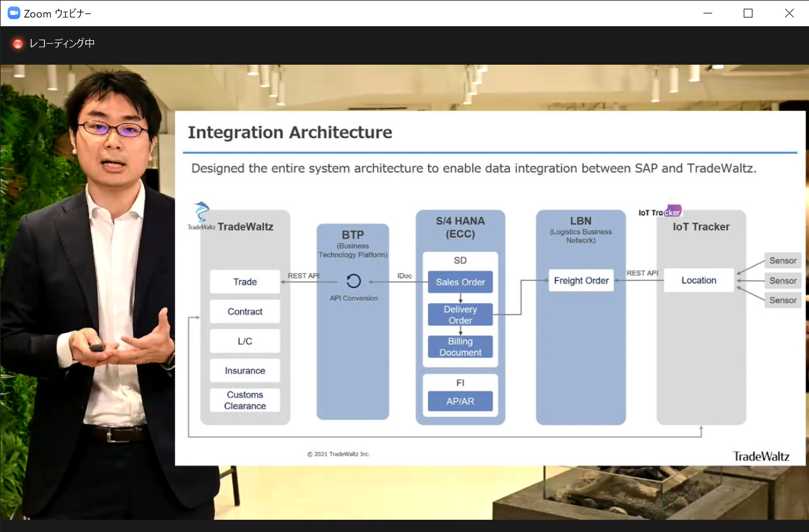Click the IDoc arrow label
809x532 pixels.
pos(404,276)
